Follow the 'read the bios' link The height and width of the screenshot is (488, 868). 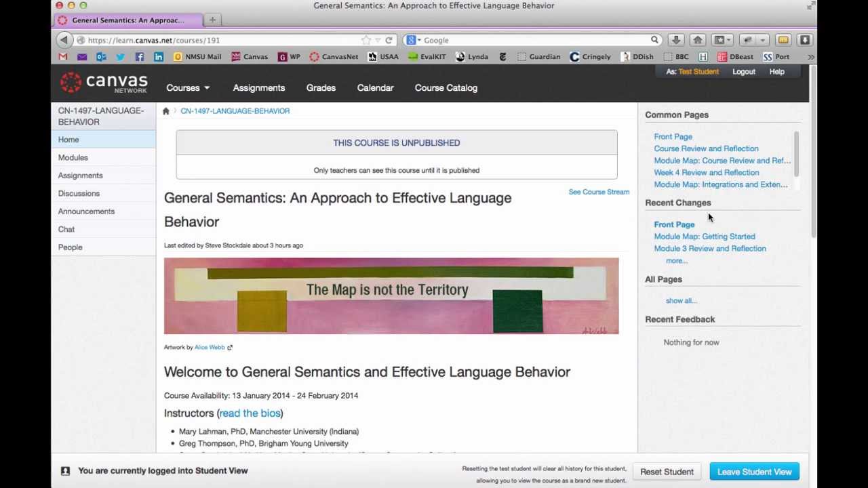pyautogui.click(x=250, y=413)
